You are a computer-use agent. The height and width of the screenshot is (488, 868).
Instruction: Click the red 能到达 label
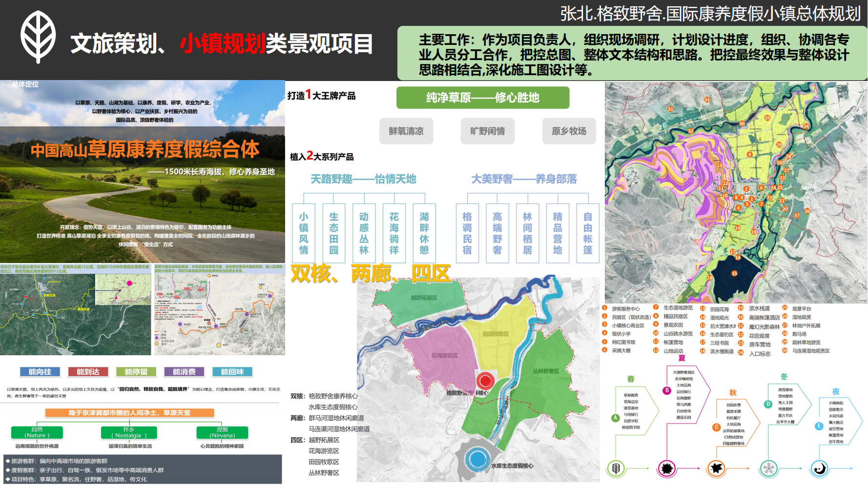coord(88,372)
